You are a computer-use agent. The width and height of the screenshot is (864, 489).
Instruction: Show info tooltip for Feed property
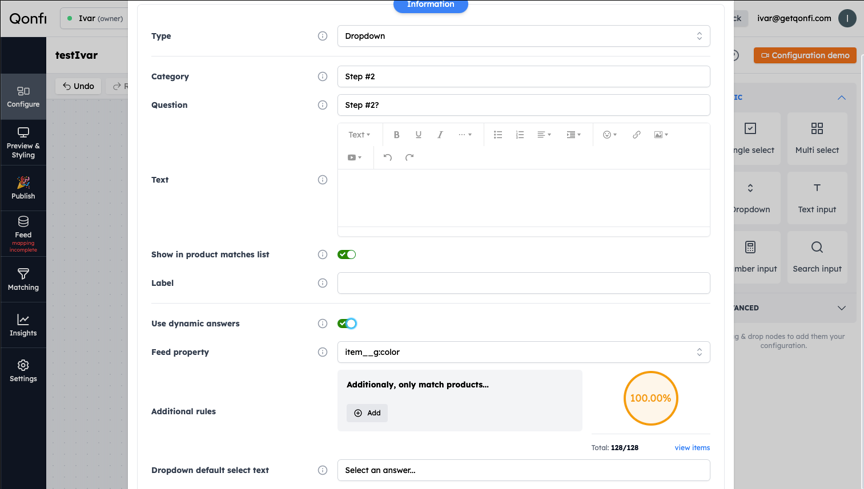pyautogui.click(x=322, y=352)
